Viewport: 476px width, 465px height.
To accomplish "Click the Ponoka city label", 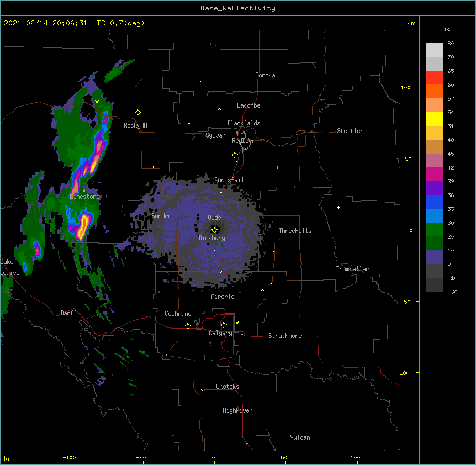I will point(265,75).
